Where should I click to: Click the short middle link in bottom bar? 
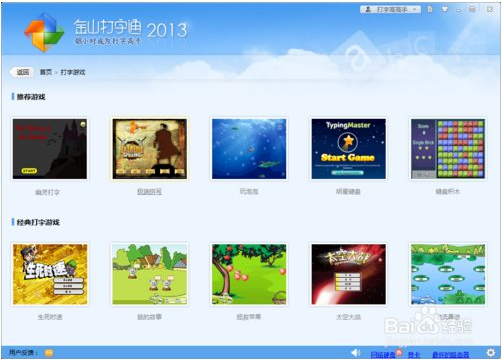click(x=414, y=354)
